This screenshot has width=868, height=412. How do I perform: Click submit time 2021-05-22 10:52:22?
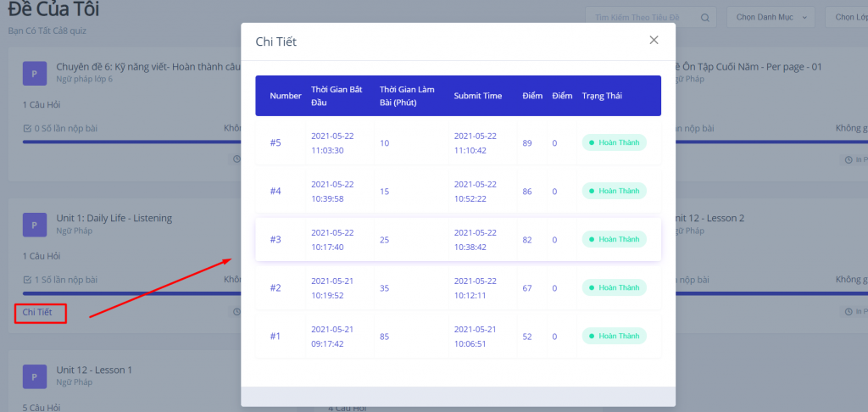(476, 191)
